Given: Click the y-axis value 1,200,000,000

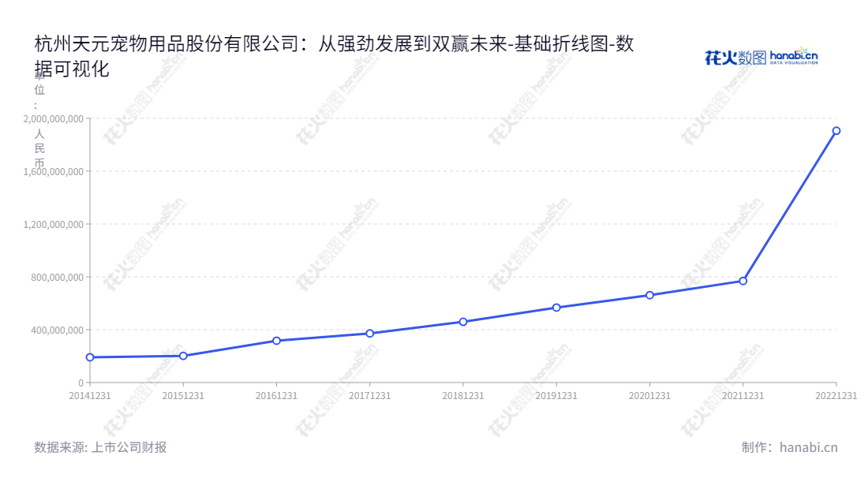Looking at the screenshot, I should (x=54, y=225).
